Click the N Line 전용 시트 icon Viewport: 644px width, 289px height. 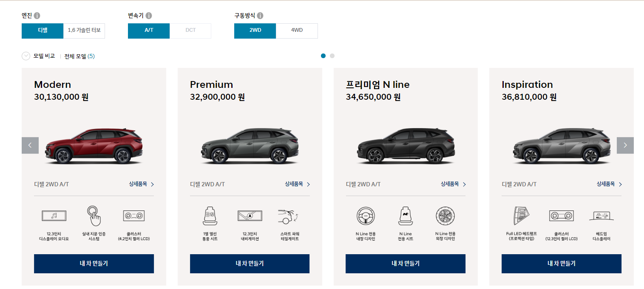click(406, 216)
